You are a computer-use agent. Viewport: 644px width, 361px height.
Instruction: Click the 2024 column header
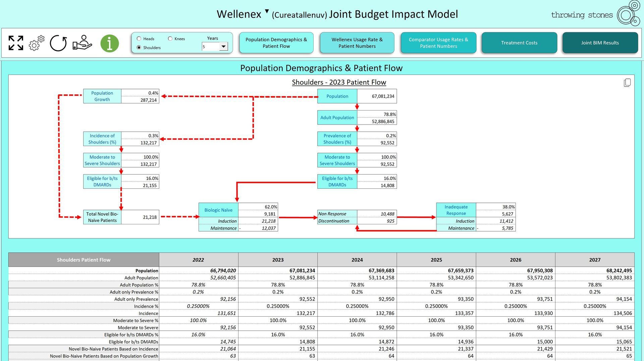tap(357, 260)
